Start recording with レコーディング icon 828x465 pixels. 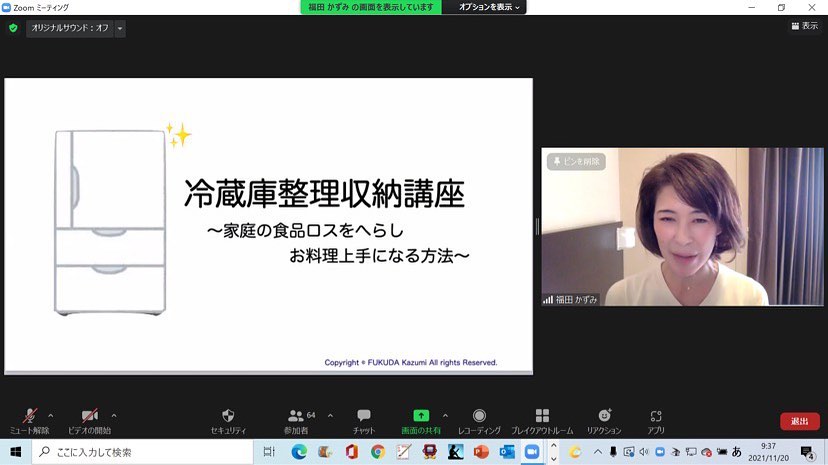pyautogui.click(x=479, y=416)
